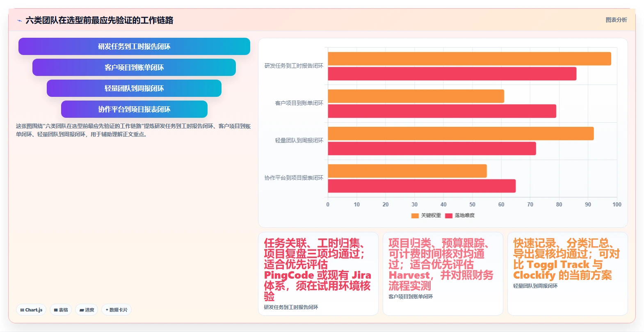Click orange bar for 客户项目到账单闭环
Viewport: 644px width, 332px height.
(x=416, y=96)
